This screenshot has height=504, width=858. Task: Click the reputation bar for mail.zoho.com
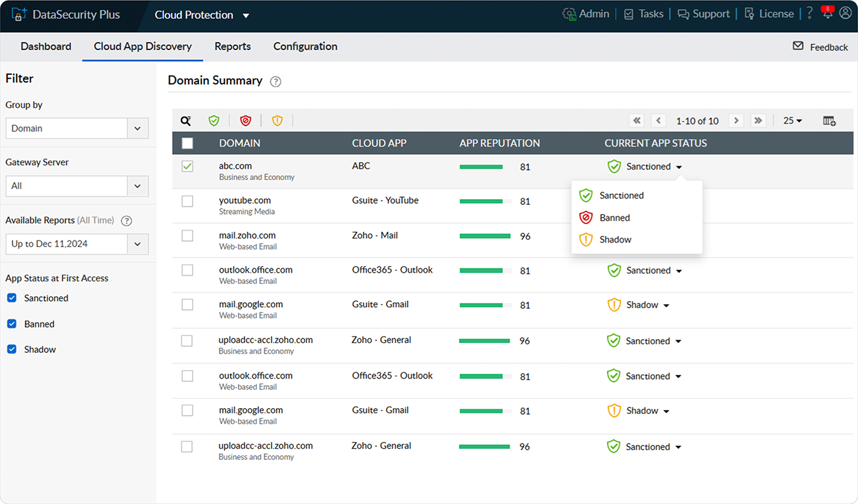(485, 236)
